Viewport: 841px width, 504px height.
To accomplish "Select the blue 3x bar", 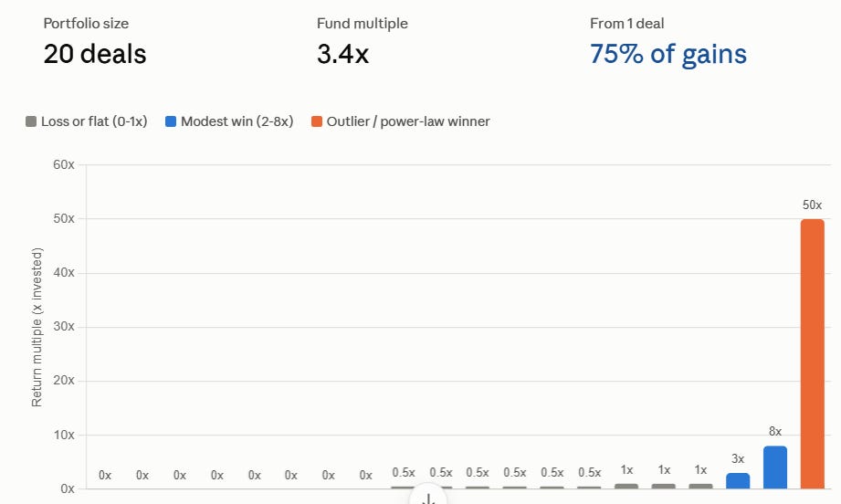I will click(738, 480).
